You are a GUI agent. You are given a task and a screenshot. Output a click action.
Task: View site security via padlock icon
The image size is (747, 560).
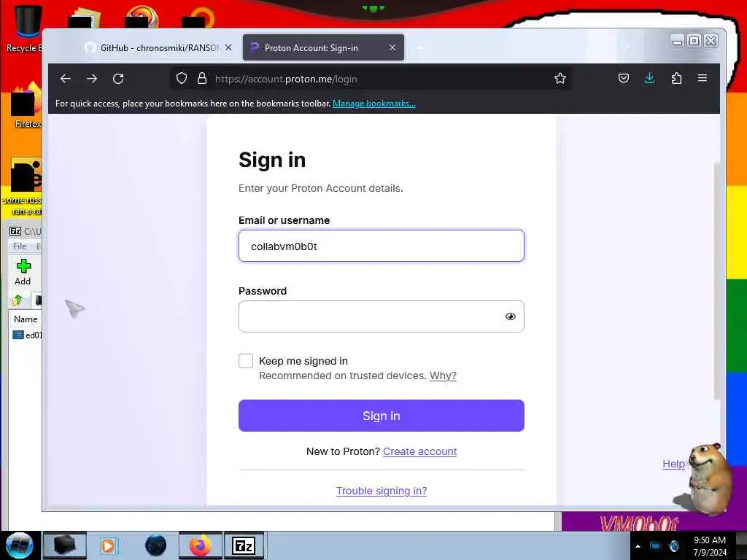coord(202,79)
